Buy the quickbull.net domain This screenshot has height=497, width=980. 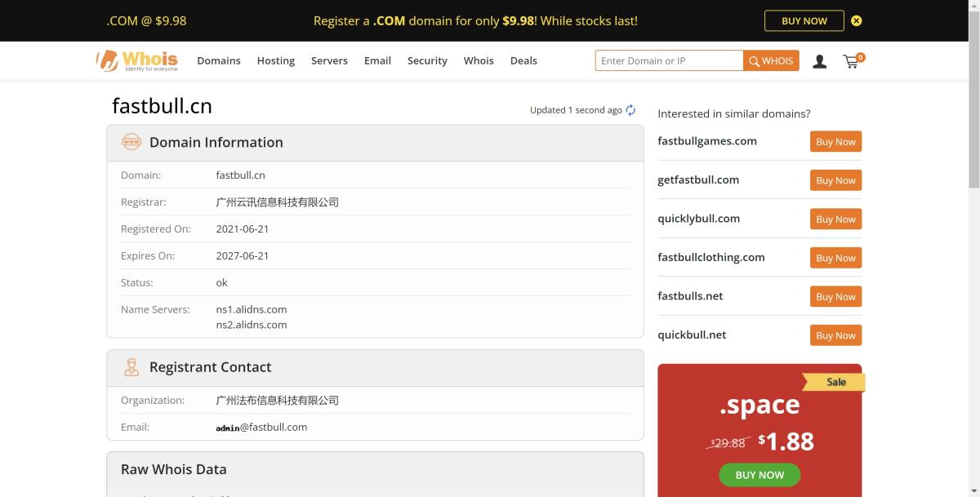835,335
